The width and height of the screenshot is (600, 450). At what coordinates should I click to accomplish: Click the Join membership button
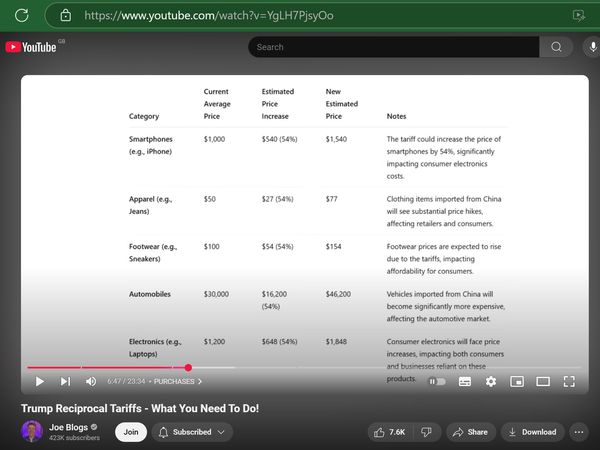(131, 432)
